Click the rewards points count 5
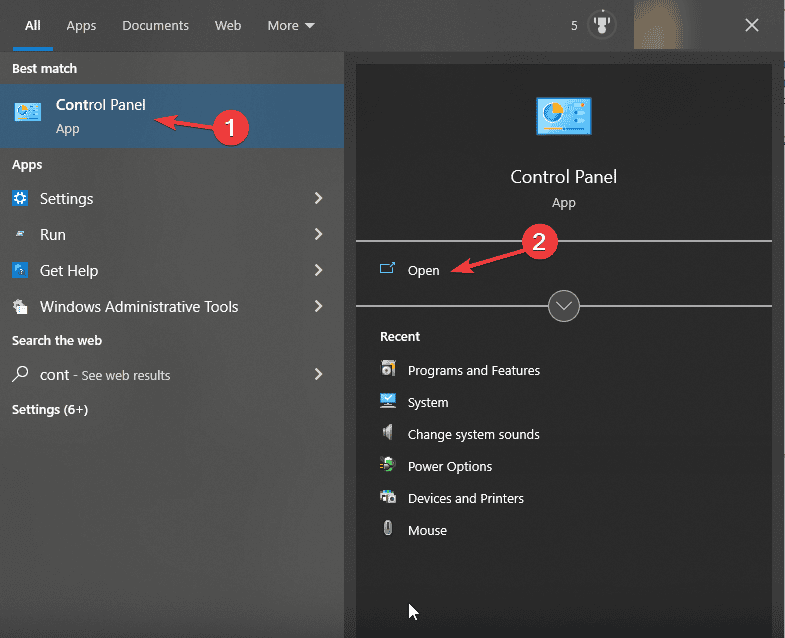This screenshot has width=785, height=638. click(574, 26)
